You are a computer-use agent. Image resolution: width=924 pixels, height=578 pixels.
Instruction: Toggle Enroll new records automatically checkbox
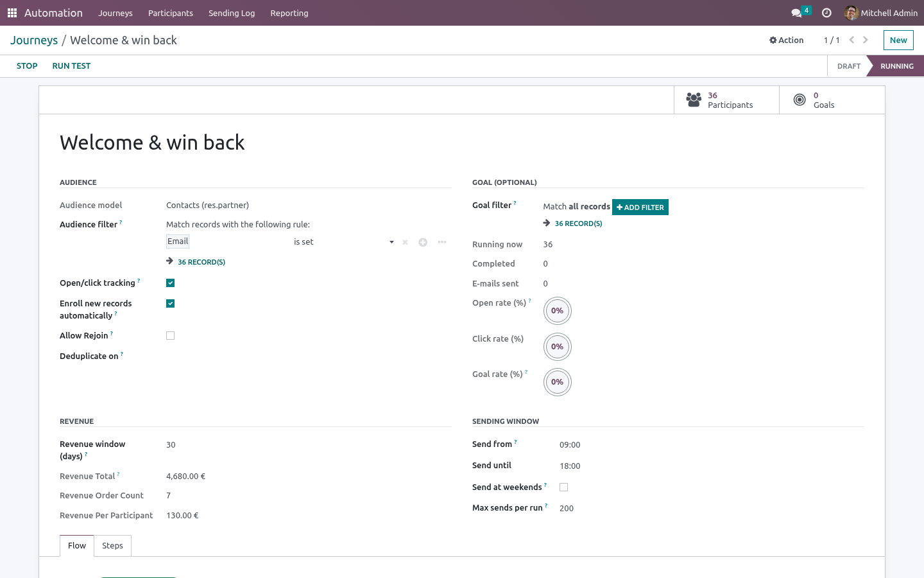(x=171, y=304)
